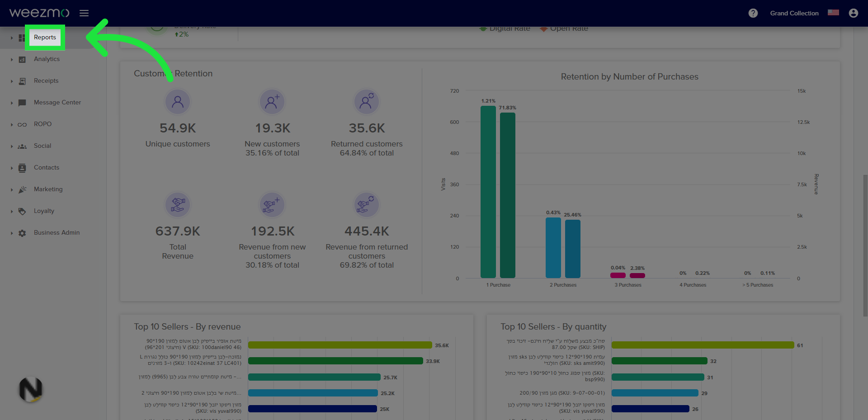The width and height of the screenshot is (868, 420).
Task: Open the user account avatar icon
Action: coord(854,13)
